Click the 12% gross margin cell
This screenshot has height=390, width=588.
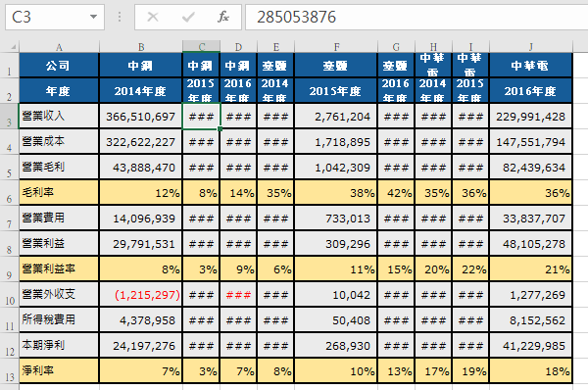click(x=140, y=193)
